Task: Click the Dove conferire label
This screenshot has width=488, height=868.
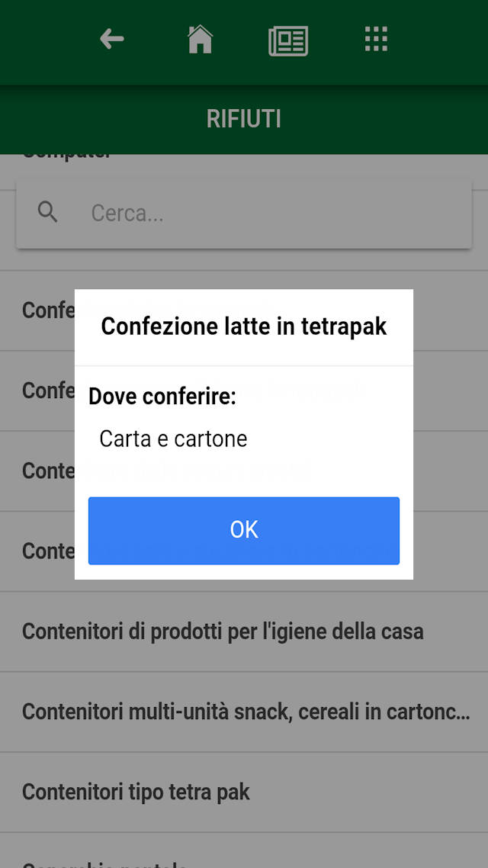Action: pyautogui.click(x=162, y=397)
